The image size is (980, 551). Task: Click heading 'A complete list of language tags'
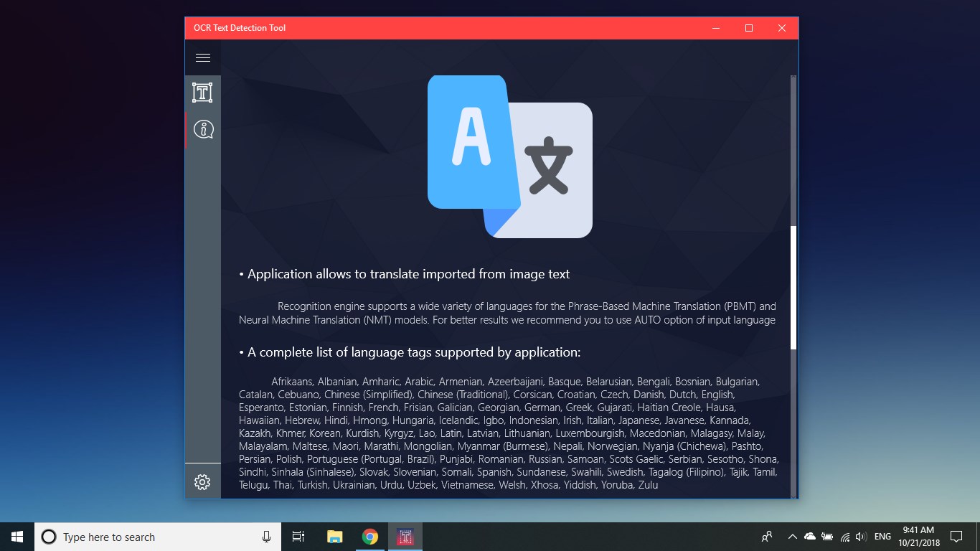(x=410, y=352)
